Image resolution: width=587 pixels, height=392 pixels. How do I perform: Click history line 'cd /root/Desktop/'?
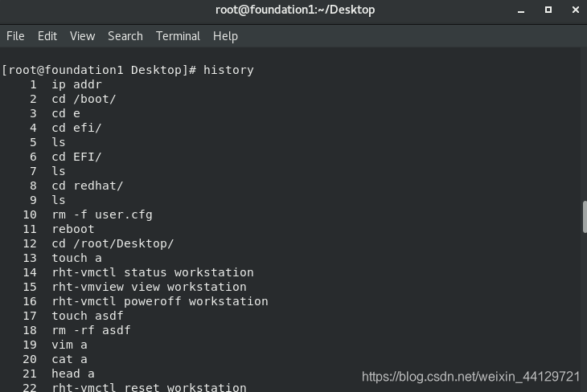pyautogui.click(x=113, y=243)
